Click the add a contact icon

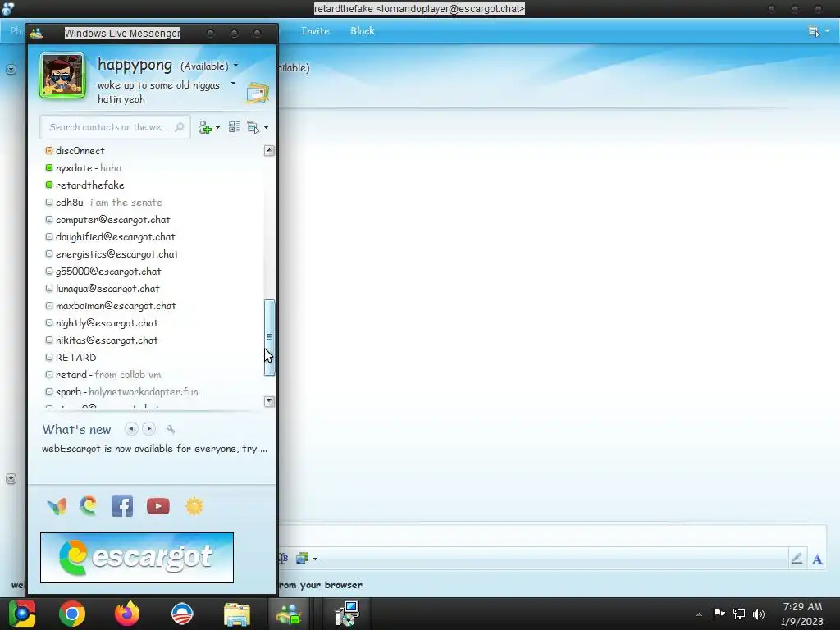[204, 127]
